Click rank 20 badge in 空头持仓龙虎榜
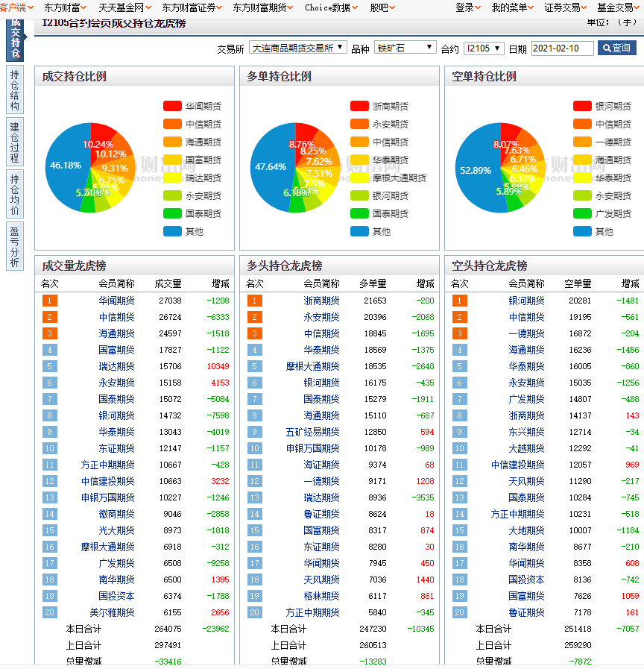This screenshot has height=669, width=644. 459,612
